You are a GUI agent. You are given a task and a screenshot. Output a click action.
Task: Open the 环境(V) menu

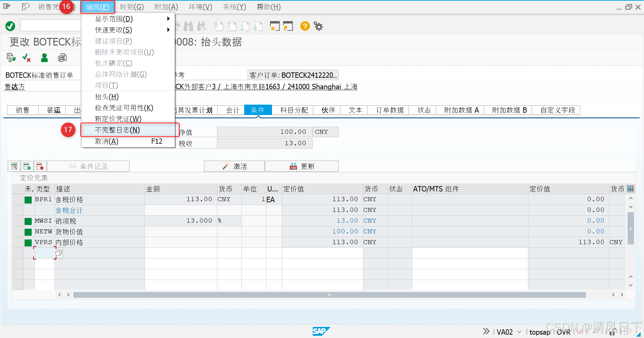point(201,7)
